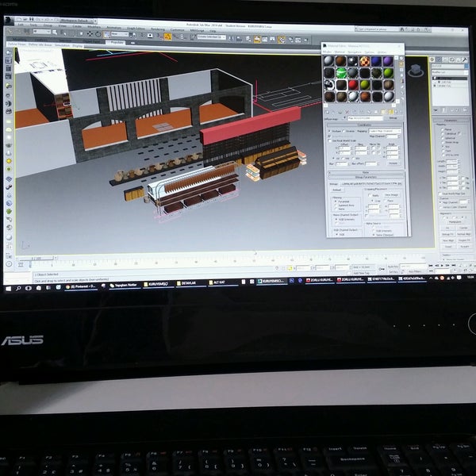Click the Bitmap Fit button
Viewport: 476px width, 476px height.
[447, 234]
